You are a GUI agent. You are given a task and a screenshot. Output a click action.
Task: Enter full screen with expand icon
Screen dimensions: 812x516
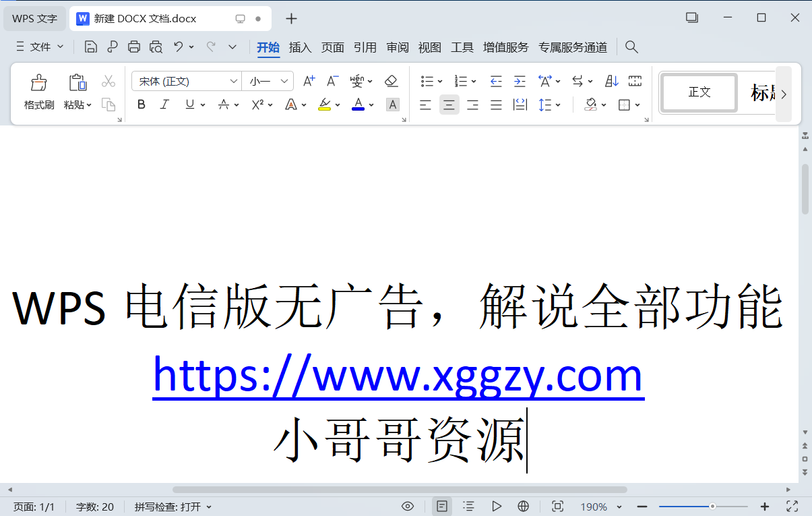pyautogui.click(x=792, y=507)
